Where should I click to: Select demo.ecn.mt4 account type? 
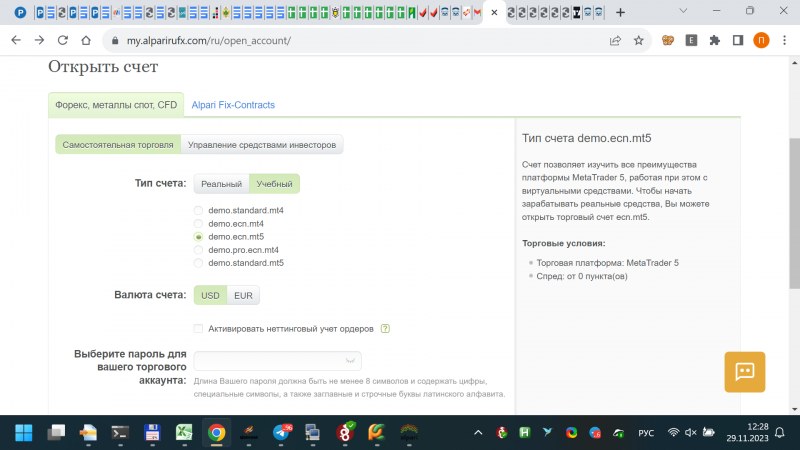tap(198, 223)
